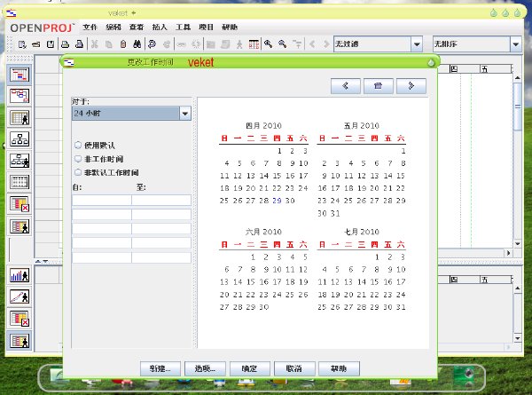Open the 查看 menu

137,28
